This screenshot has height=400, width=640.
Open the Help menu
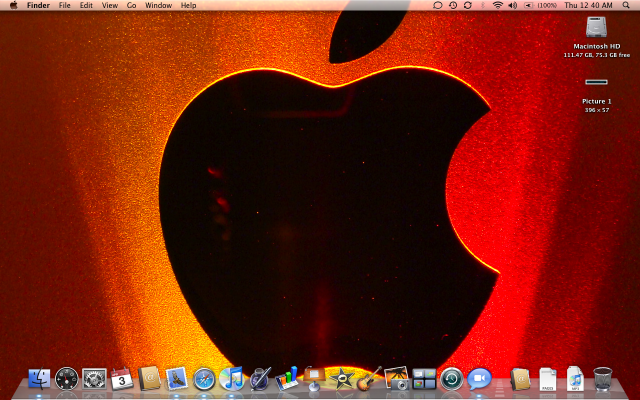tap(188, 5)
